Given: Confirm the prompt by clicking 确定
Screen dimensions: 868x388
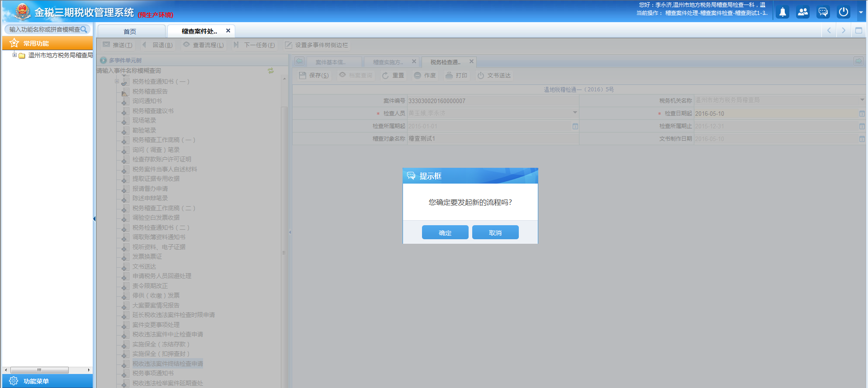Looking at the screenshot, I should [x=445, y=232].
